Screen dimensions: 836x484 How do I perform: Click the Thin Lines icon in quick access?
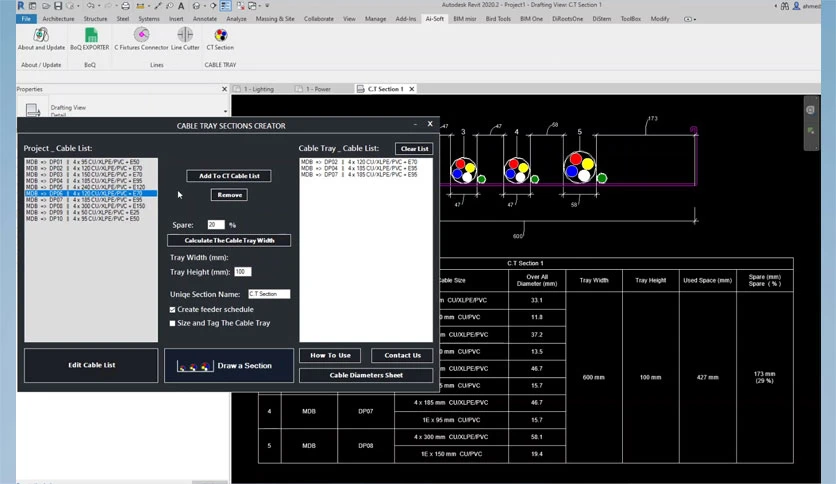[x=226, y=6]
